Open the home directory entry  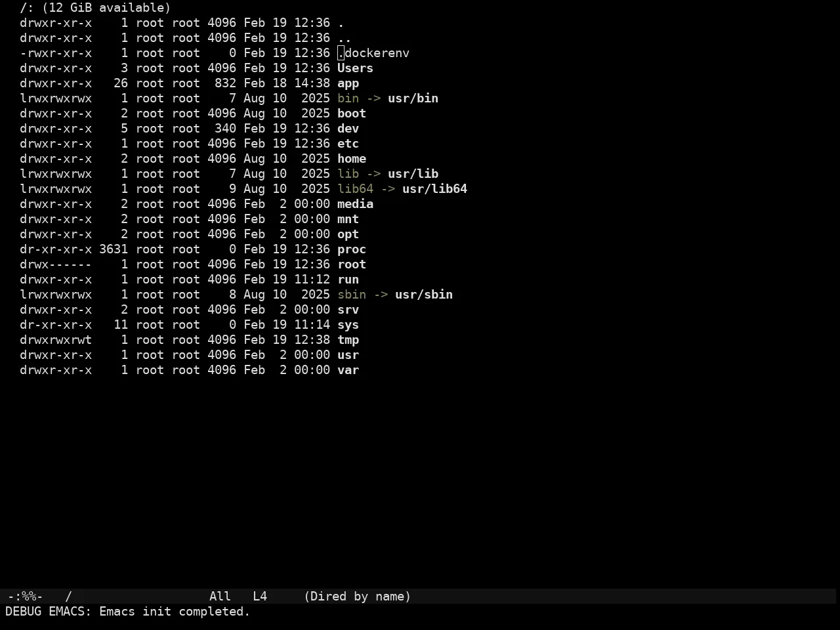[352, 159]
